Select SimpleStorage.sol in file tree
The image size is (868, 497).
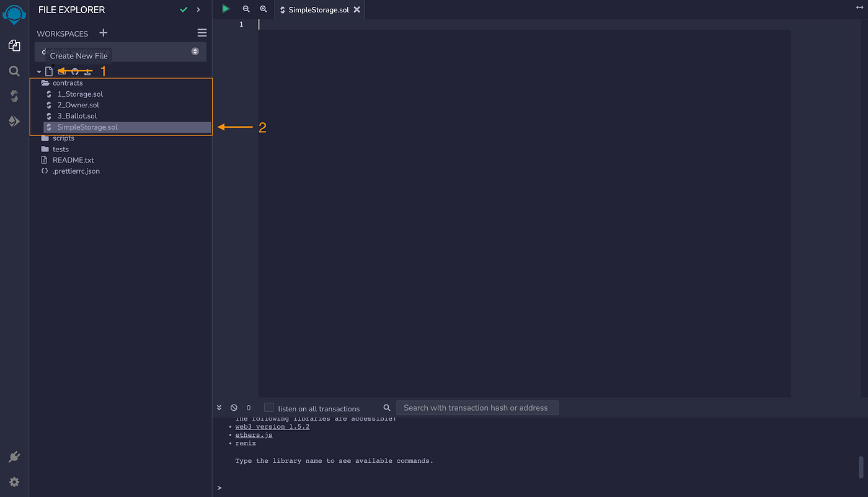(x=127, y=127)
